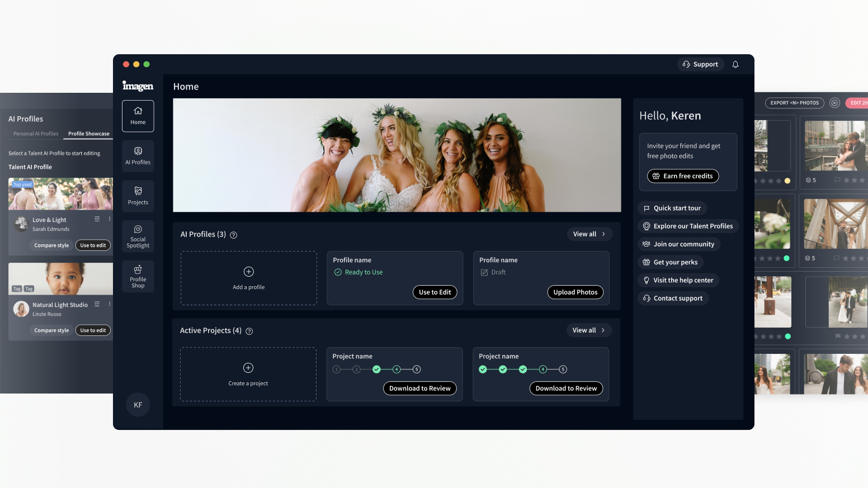Viewport: 868px width, 488px height.
Task: Switch to Personal AI Profiles tab
Action: click(36, 134)
